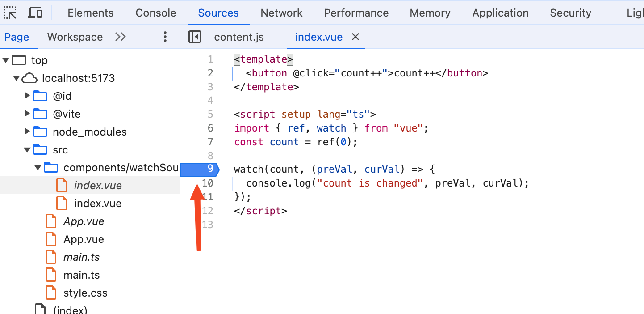Viewport: 644px width, 314px height.
Task: Close the index.vue editor tab
Action: coord(355,37)
